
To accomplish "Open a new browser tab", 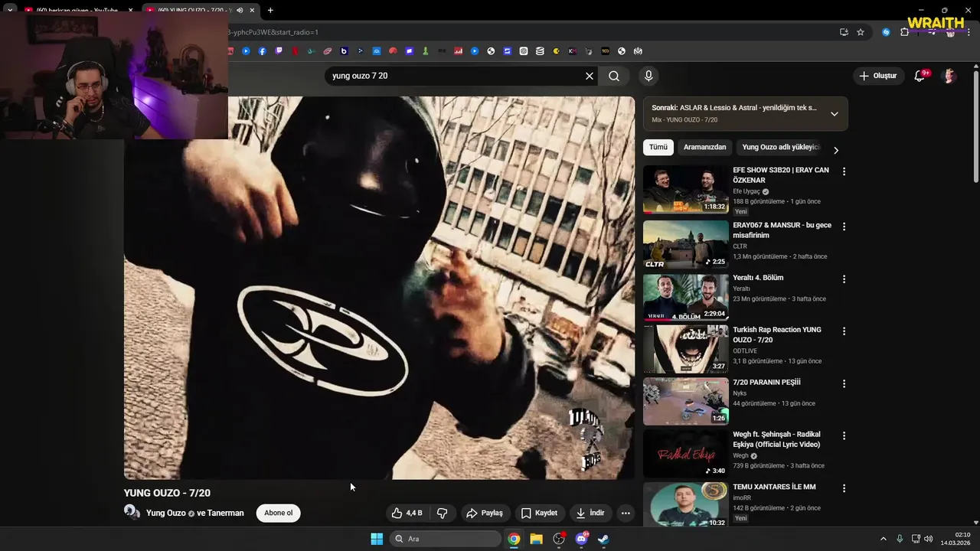I will pos(270,10).
